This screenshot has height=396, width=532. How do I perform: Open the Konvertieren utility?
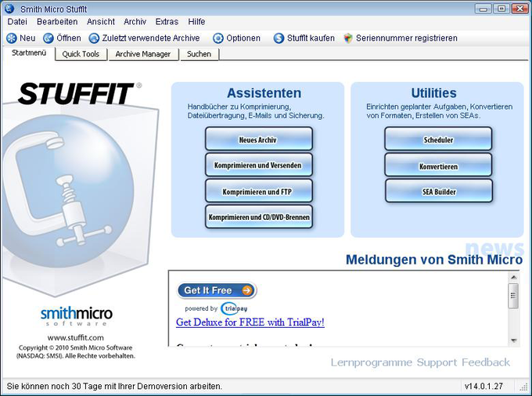point(438,166)
